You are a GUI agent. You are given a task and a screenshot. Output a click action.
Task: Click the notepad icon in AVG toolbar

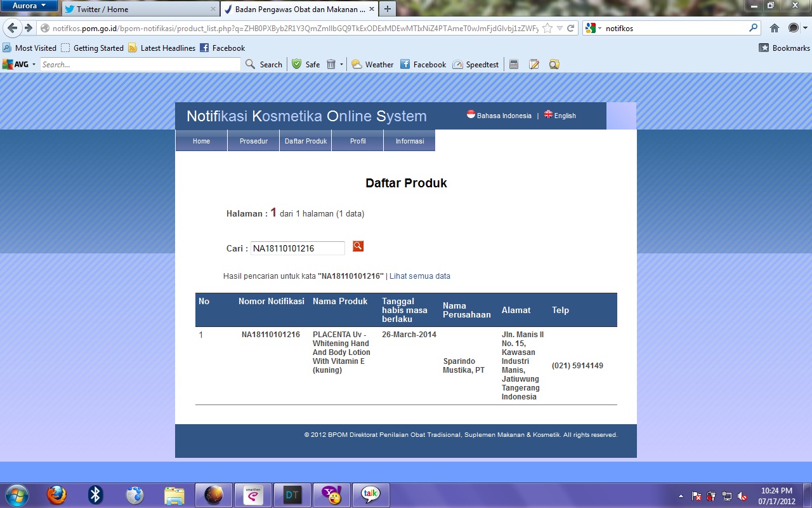click(534, 64)
